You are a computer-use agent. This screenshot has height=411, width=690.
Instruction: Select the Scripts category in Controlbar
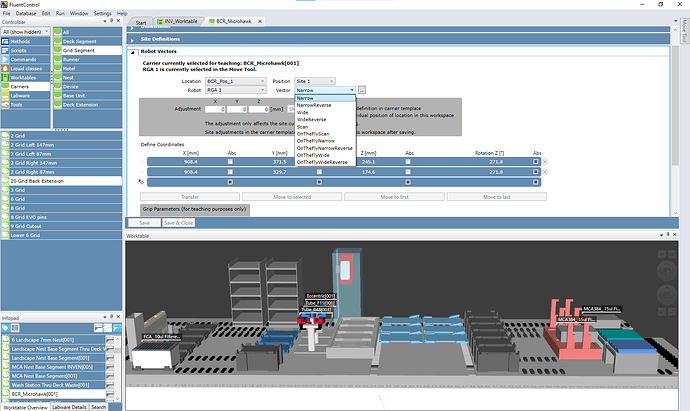[x=26, y=50]
